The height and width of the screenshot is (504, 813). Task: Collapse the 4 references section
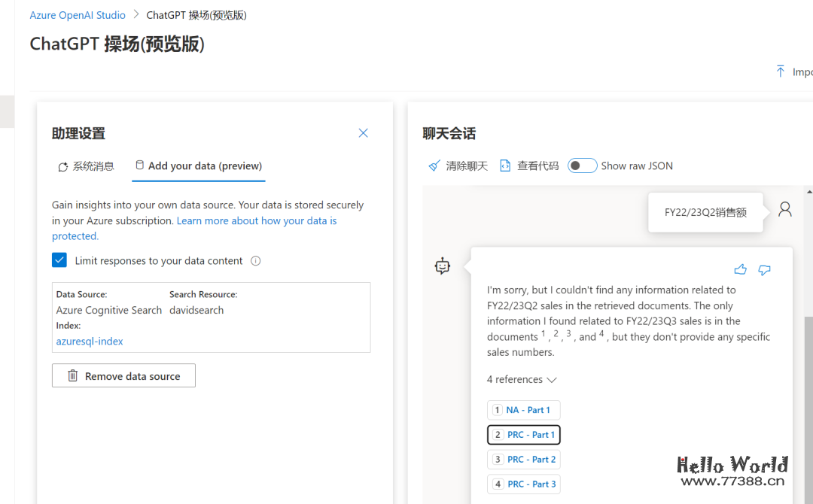[522, 380]
